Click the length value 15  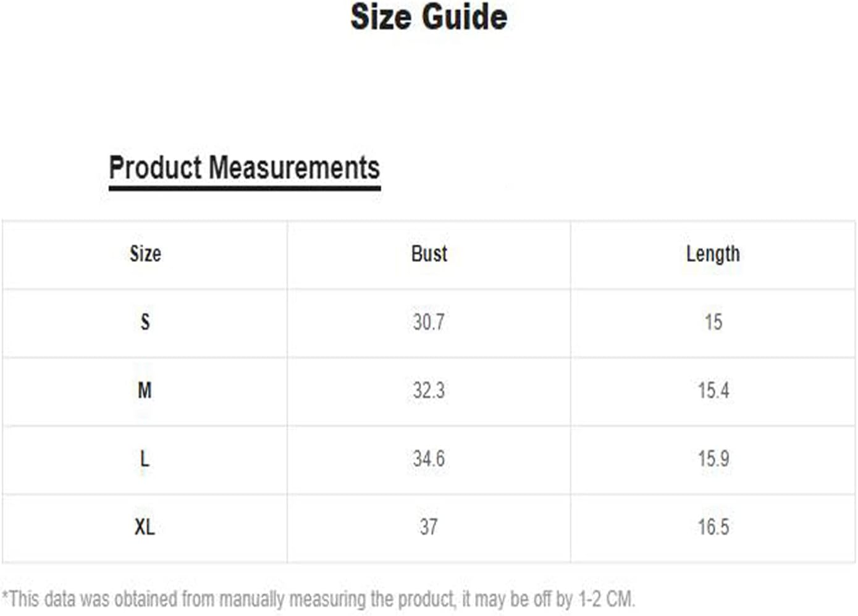pos(713,322)
